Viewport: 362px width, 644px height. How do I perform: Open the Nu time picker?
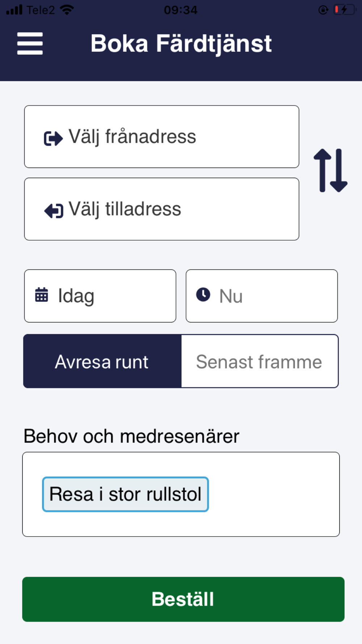(262, 296)
